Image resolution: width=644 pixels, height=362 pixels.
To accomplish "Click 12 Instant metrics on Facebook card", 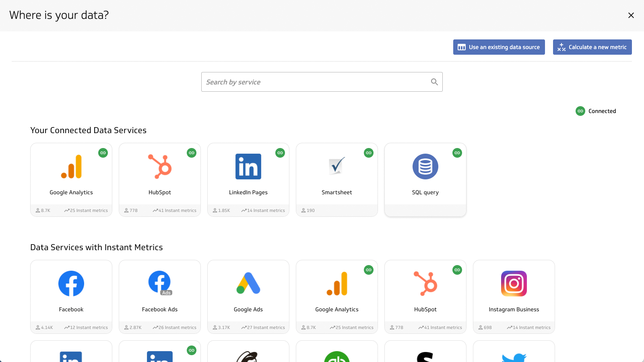I will (x=86, y=327).
